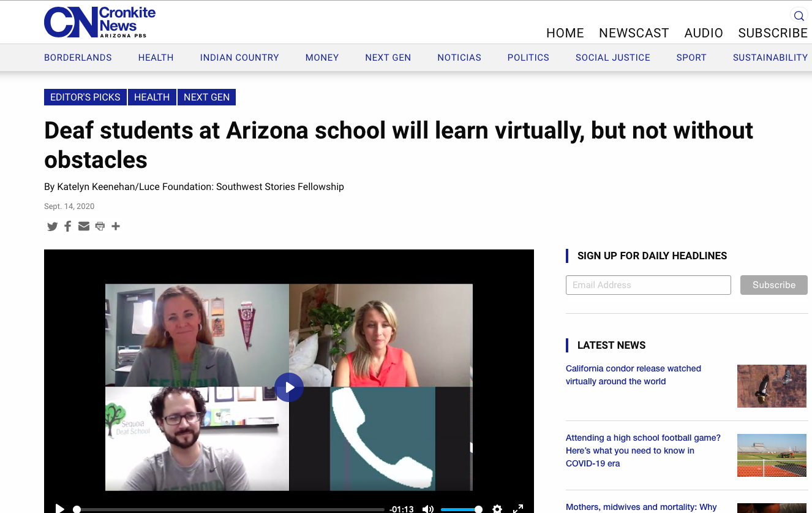Focus the Email Address field
Image resolution: width=812 pixels, height=513 pixels.
coord(648,285)
